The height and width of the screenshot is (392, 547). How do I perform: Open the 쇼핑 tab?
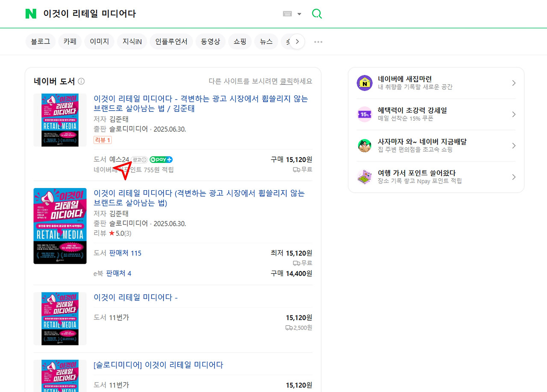(x=240, y=41)
